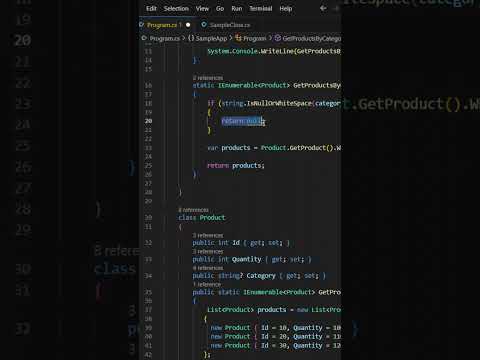Click 'new Product { Id = 10' line

click(275, 328)
